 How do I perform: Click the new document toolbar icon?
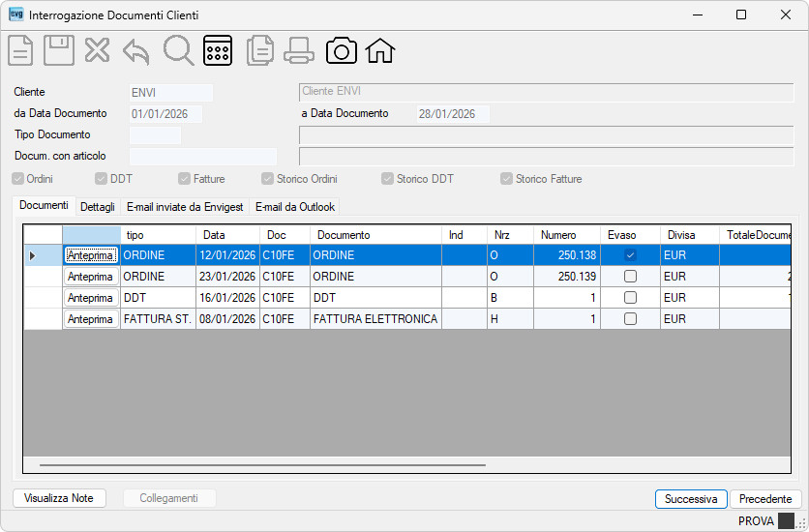(20, 50)
